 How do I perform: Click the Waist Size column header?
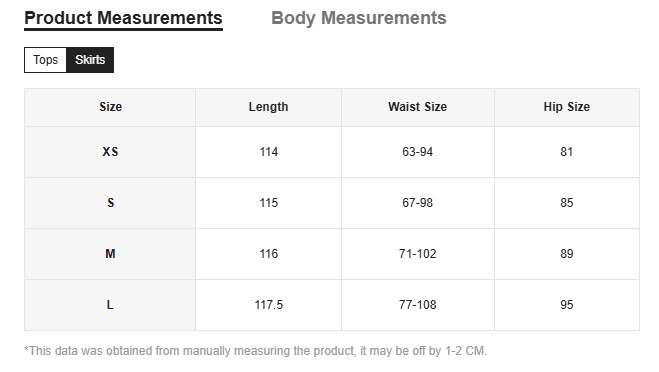[417, 107]
